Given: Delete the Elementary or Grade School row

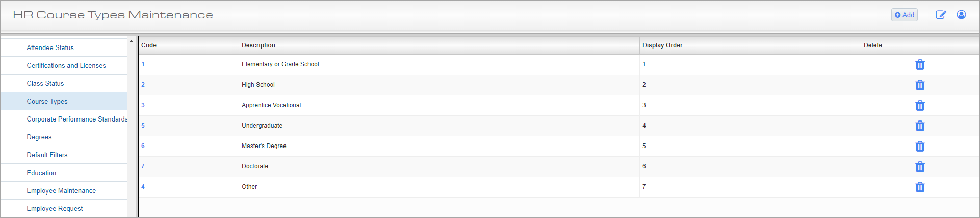Looking at the screenshot, I should coord(920,65).
